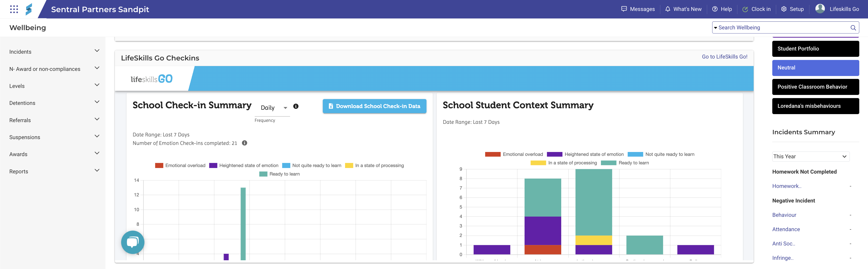Open the This Year period dropdown
The width and height of the screenshot is (868, 269).
click(810, 157)
